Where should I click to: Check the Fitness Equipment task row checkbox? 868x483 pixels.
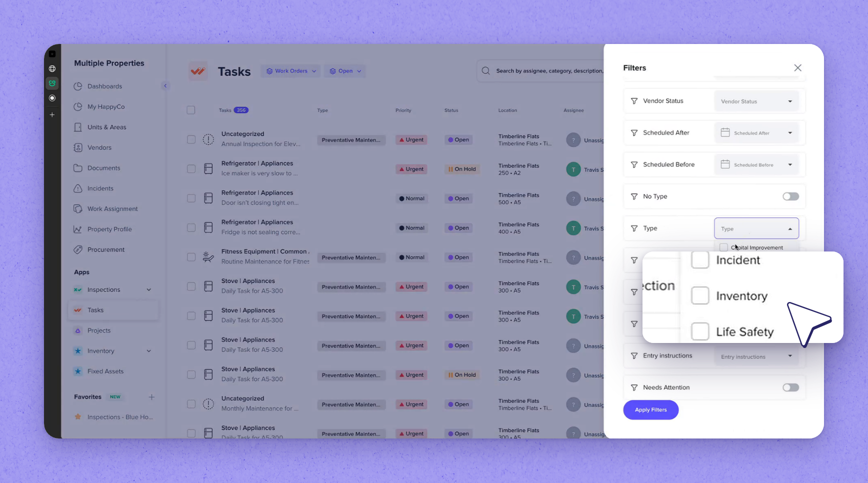[x=191, y=257]
